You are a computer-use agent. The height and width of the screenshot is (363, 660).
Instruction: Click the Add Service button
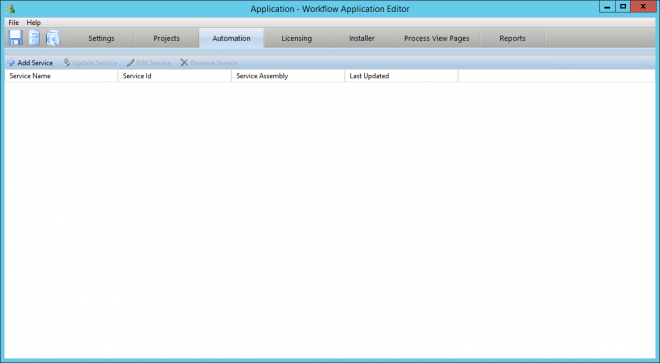pos(30,63)
